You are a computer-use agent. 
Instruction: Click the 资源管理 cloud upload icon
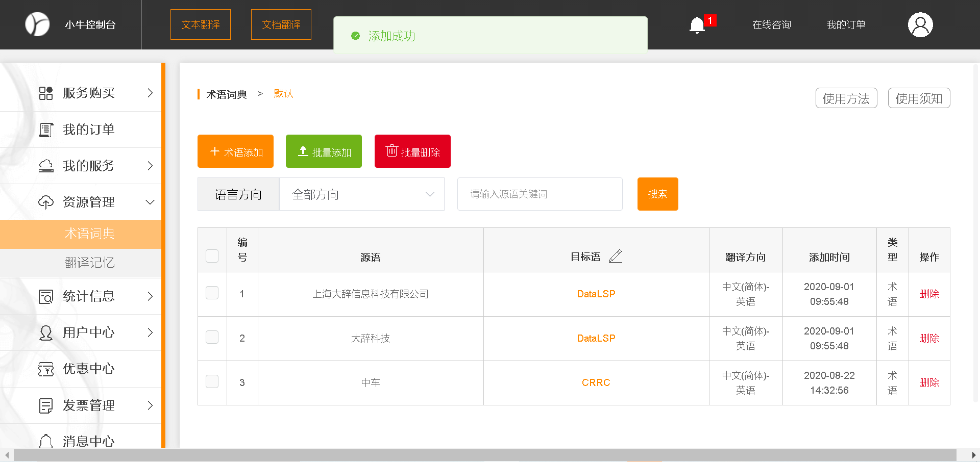(x=46, y=202)
